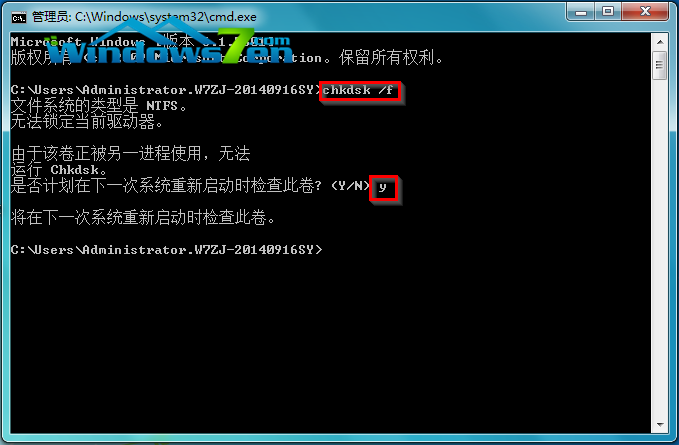Click the Chkdsk text line
The image size is (679, 445).
59,169
